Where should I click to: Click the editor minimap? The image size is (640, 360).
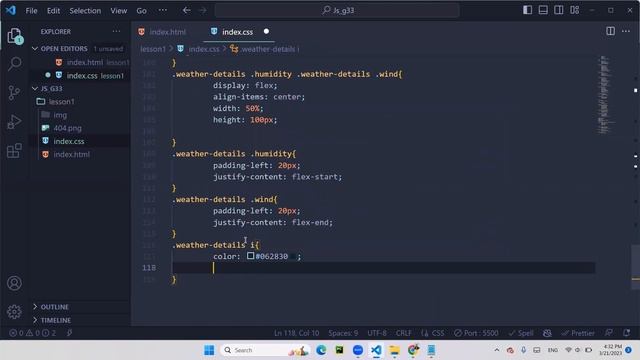606,95
